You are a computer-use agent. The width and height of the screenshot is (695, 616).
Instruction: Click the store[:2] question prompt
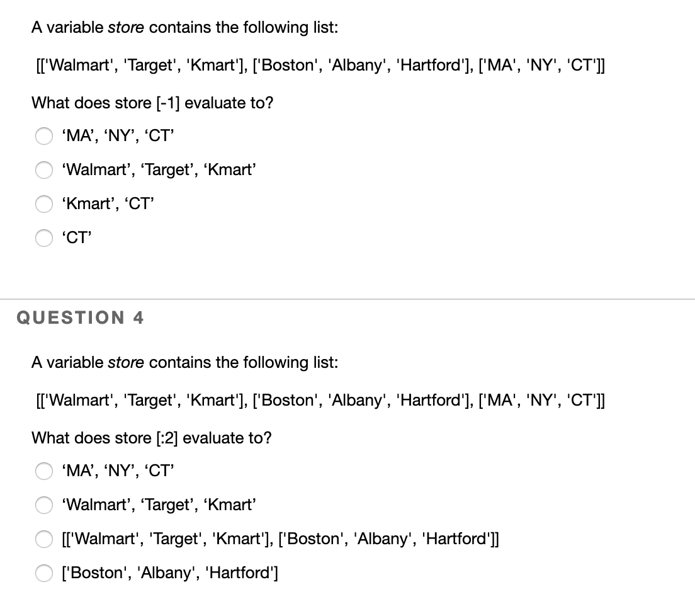point(151,438)
